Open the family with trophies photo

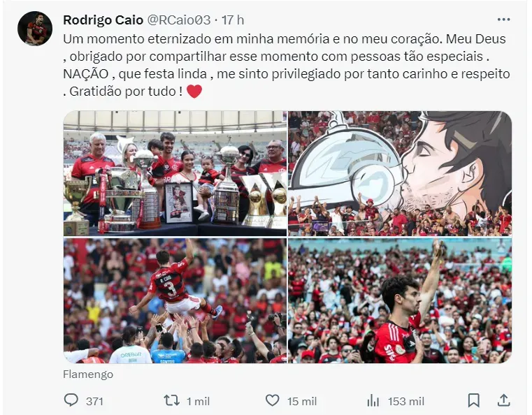tap(175, 173)
